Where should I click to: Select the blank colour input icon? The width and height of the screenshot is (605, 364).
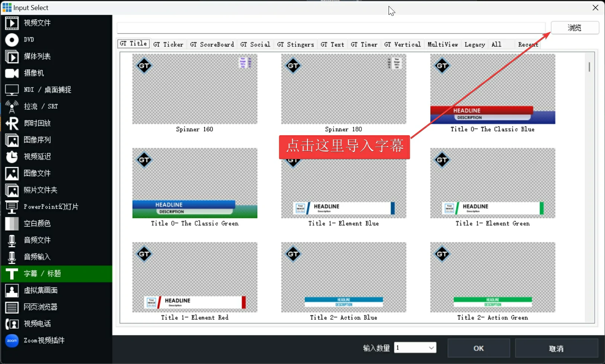pos(12,224)
